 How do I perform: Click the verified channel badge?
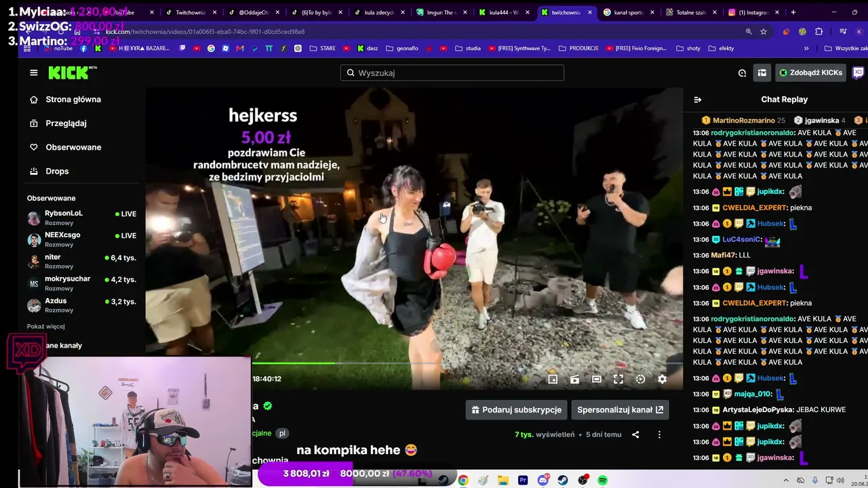click(268, 406)
